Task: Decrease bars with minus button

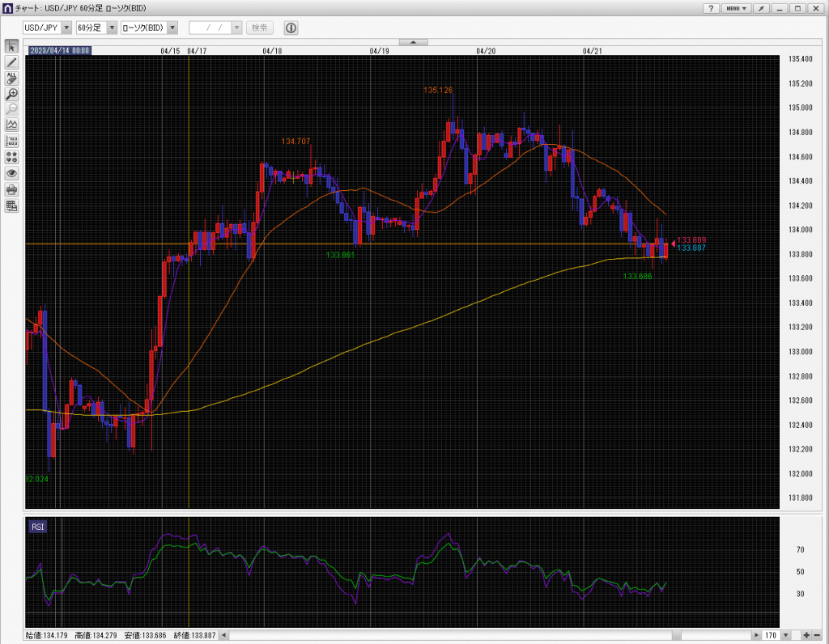Action: (817, 635)
